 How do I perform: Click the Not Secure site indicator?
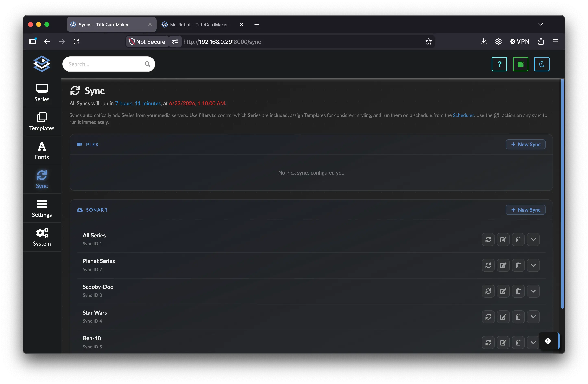(x=147, y=41)
